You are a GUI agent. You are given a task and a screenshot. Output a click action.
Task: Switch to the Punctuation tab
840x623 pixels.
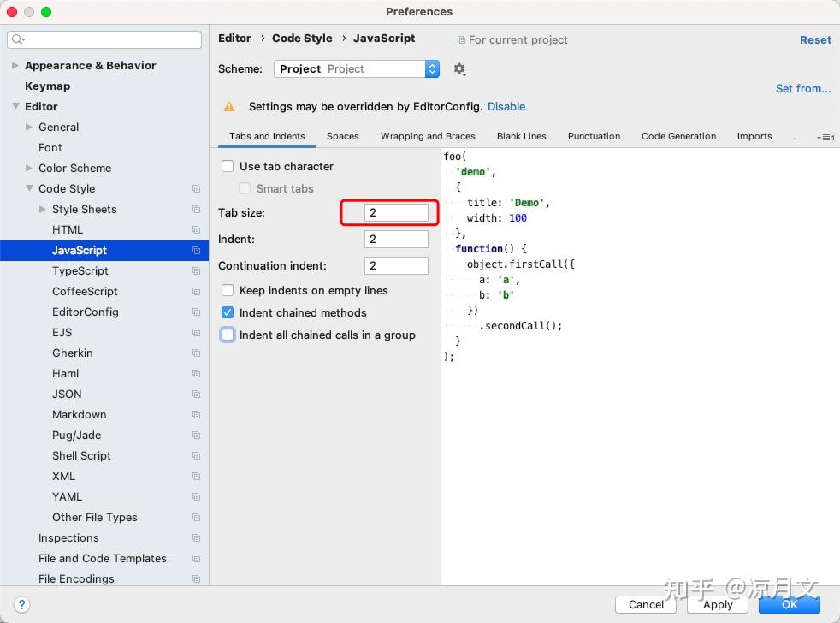[595, 136]
